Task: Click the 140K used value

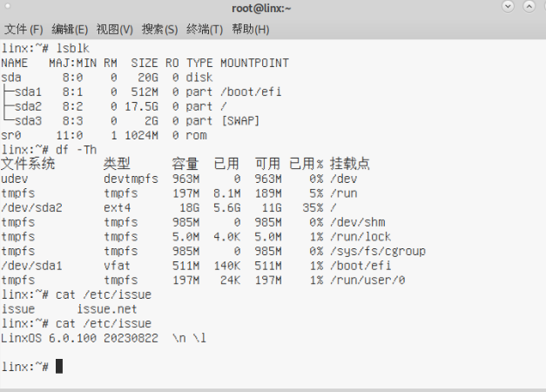Action: click(x=227, y=266)
